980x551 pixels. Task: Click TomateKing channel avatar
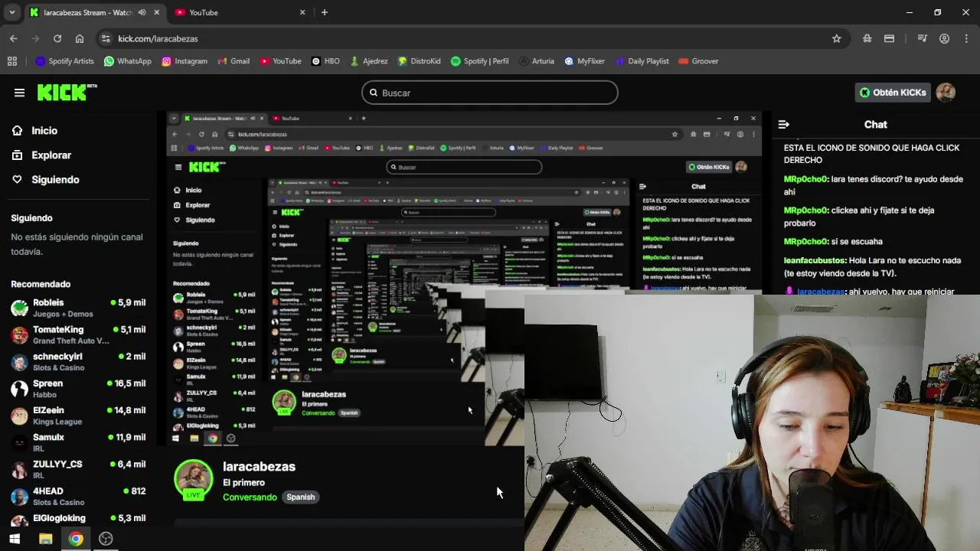(x=19, y=335)
